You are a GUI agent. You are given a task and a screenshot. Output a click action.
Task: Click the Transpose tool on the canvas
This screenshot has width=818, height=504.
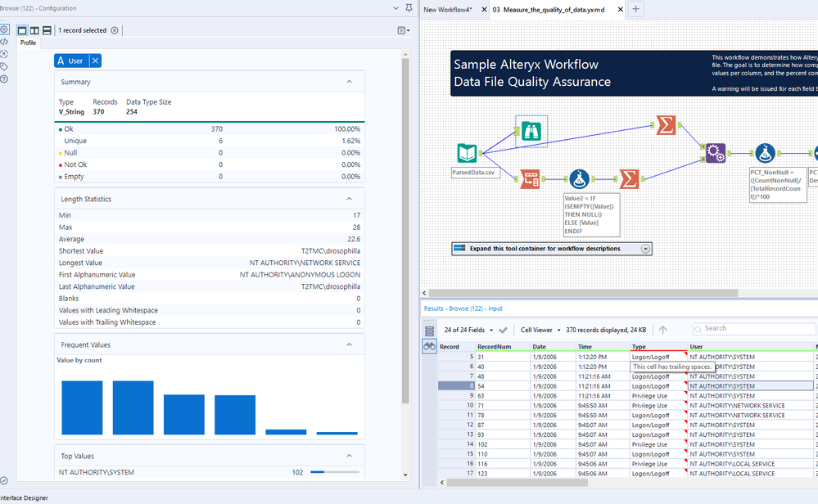[x=530, y=178]
